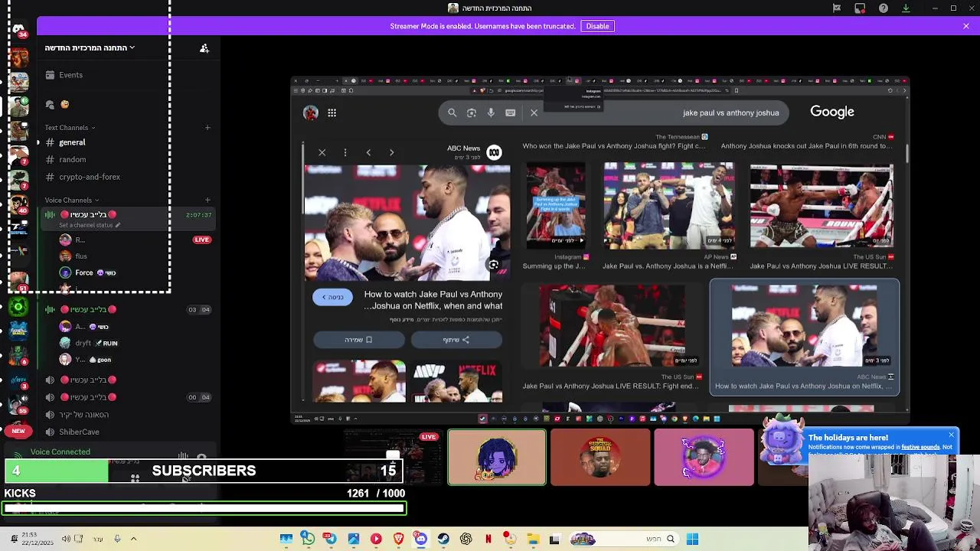Screen dimensions: 980x551
Task: Join the ShiberCave voice channel
Action: tap(79, 432)
